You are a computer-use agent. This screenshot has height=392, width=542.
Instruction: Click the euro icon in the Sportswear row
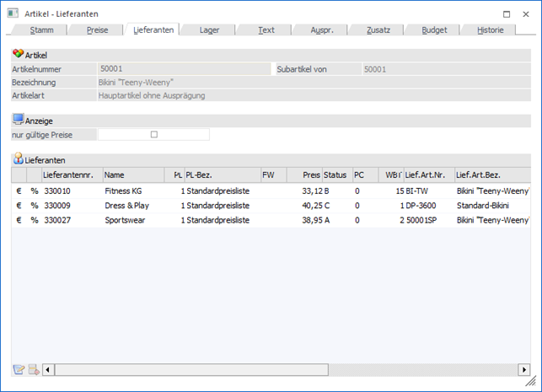click(x=19, y=220)
